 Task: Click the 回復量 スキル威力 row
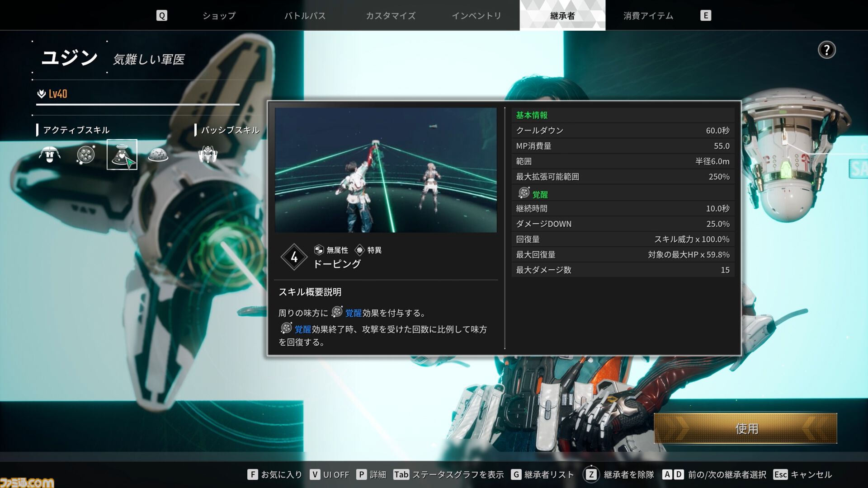pyautogui.click(x=623, y=239)
